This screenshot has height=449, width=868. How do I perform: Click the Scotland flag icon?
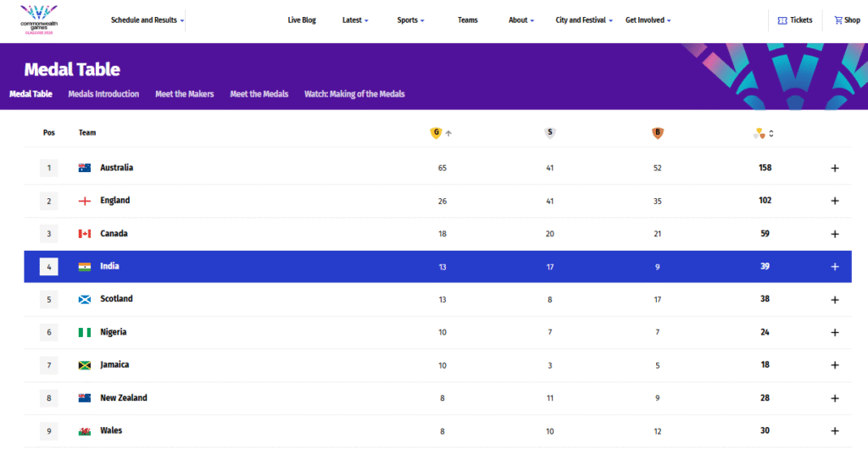[84, 299]
